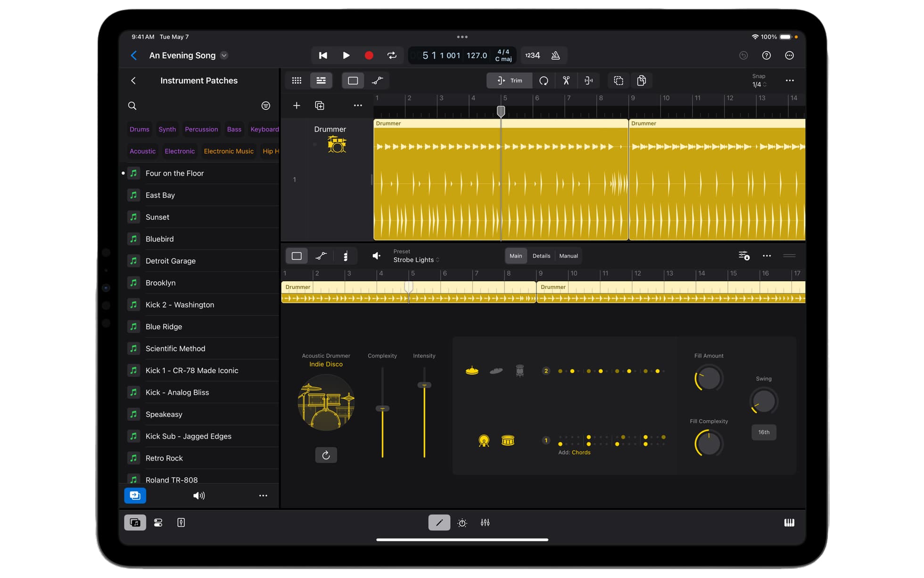The height and width of the screenshot is (578, 924).
Task: Open the Indie Disco drummer style
Action: [x=326, y=364]
